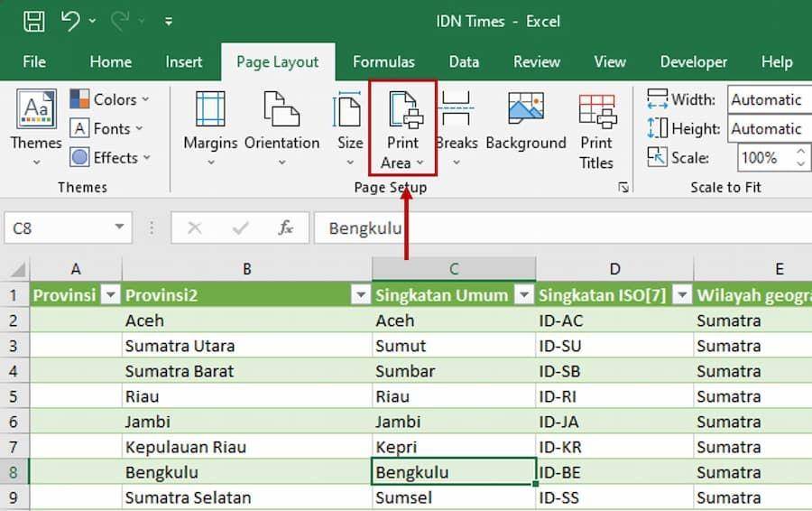Set a sheet Background image
Image resolution: width=812 pixels, height=511 pixels.
click(x=526, y=122)
